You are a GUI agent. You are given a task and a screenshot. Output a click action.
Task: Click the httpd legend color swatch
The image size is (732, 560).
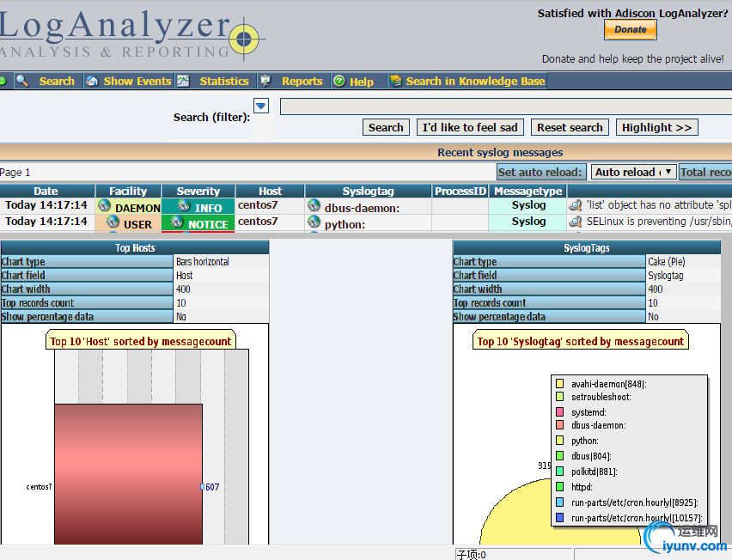(559, 487)
